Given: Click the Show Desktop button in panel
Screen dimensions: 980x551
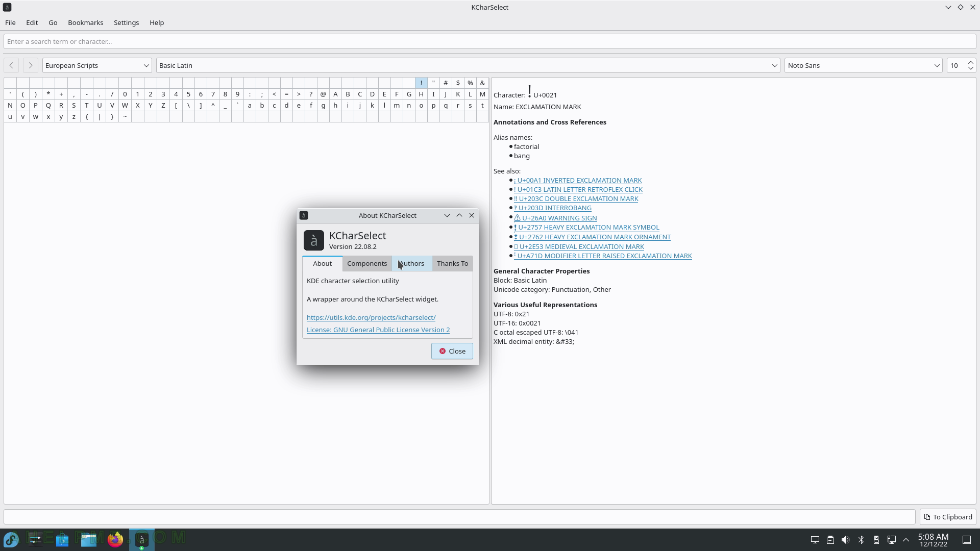Looking at the screenshot, I should coord(967,540).
